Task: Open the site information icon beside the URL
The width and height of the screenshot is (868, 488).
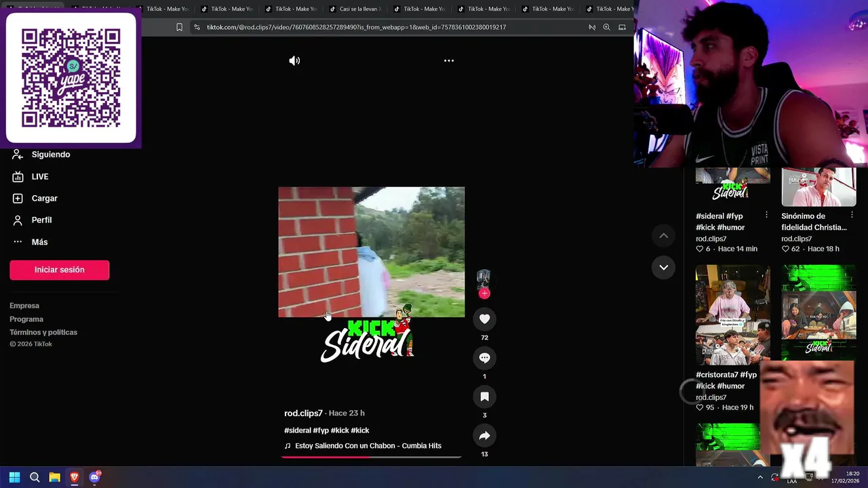Action: coord(197,27)
